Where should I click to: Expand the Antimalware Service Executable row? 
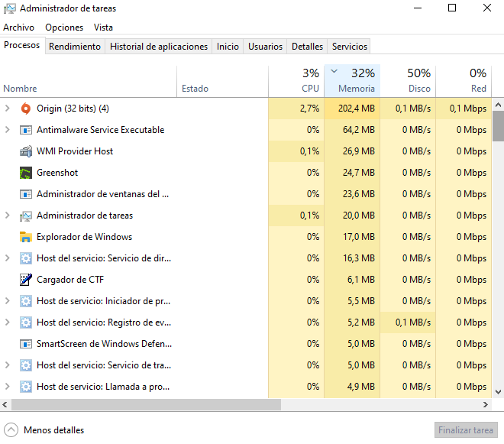tap(8, 130)
